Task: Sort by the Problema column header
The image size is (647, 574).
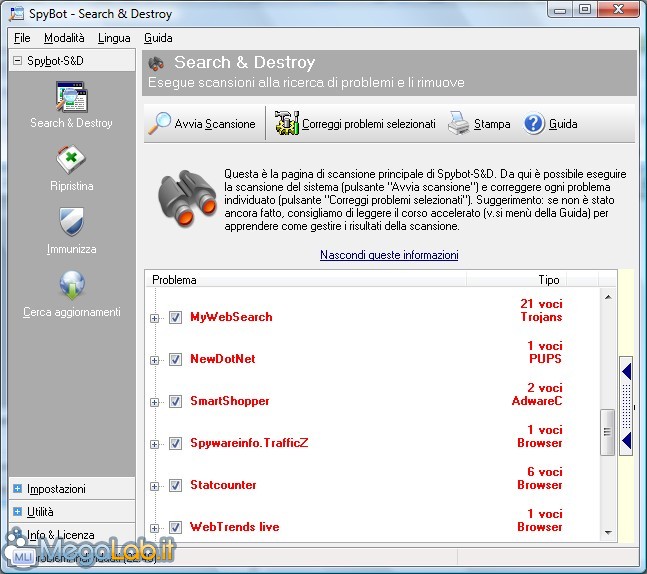Action: (x=306, y=280)
